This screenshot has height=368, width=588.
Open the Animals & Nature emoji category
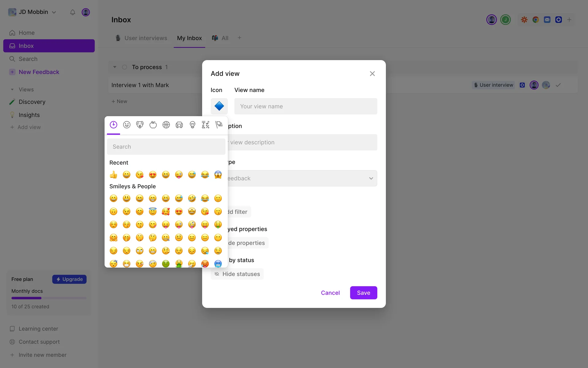(x=140, y=125)
